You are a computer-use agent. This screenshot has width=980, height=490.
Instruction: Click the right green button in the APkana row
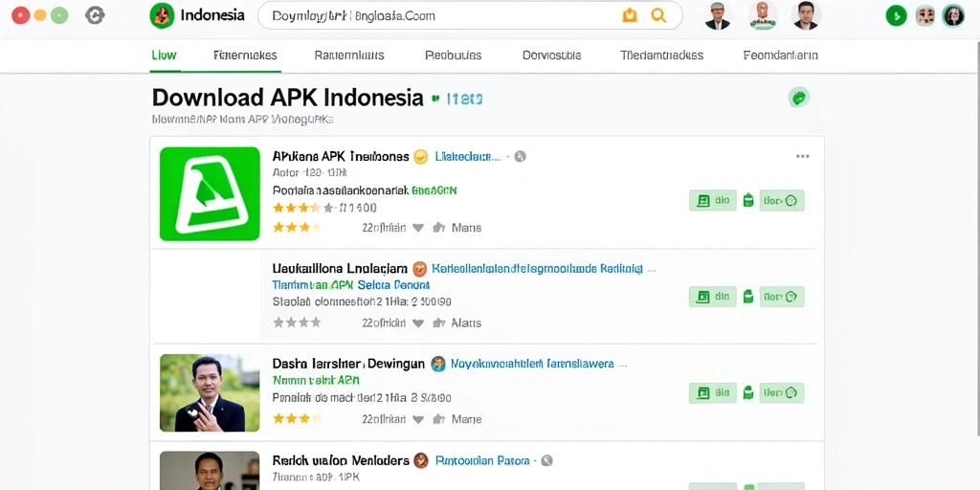(x=782, y=201)
